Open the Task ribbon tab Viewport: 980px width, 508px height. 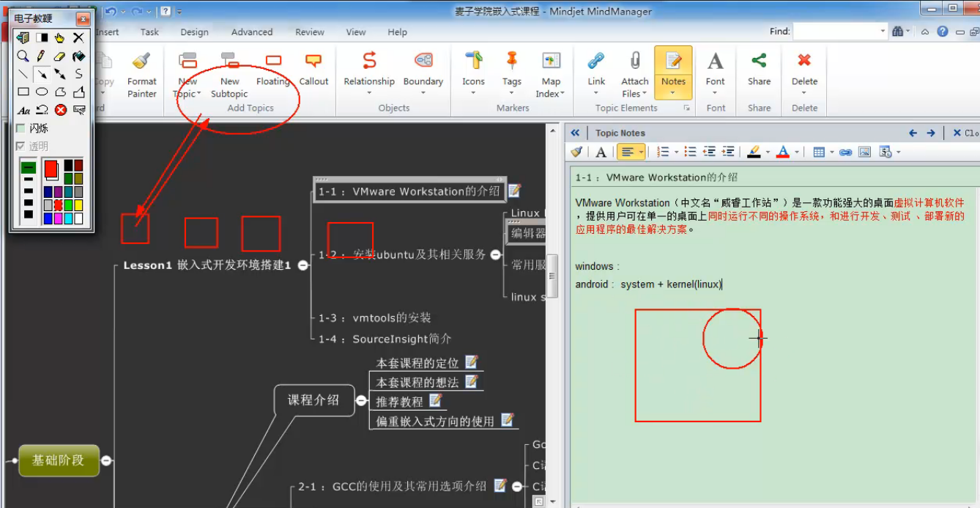[149, 32]
